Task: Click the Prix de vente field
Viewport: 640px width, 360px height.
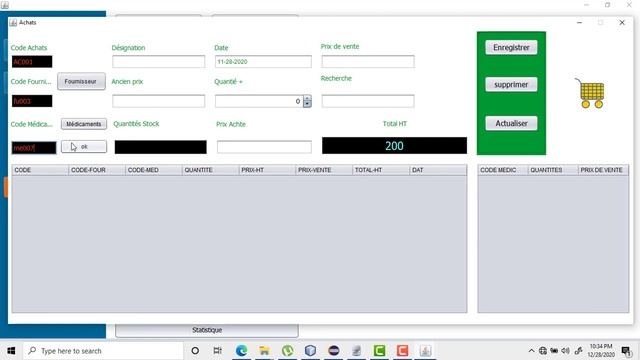Action: coord(368,62)
